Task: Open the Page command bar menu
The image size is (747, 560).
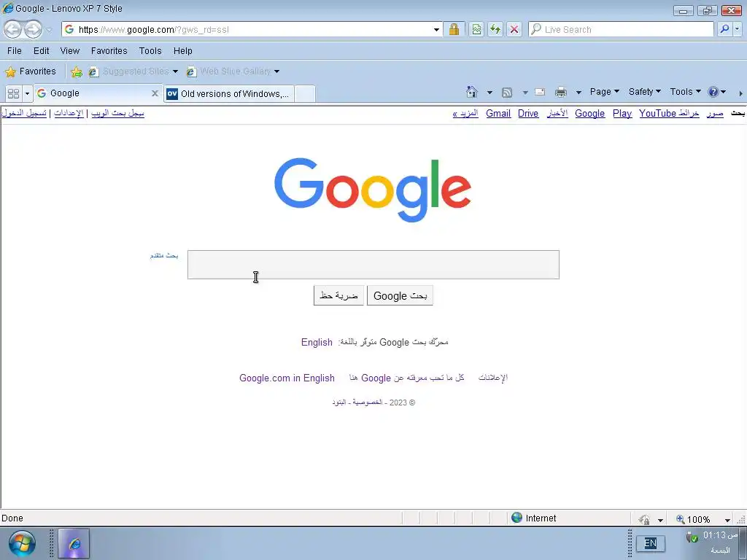Action: [604, 91]
